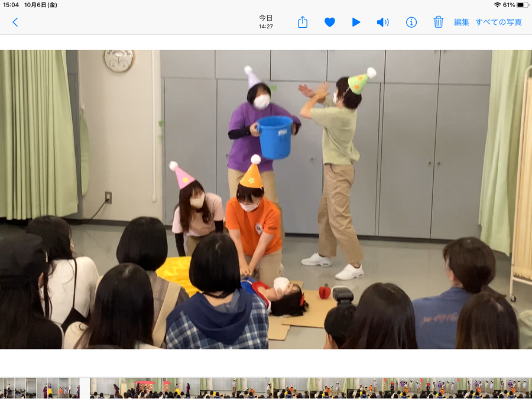The image size is (532, 399).
Task: Tap the 編集 edit button
Action: click(x=461, y=22)
